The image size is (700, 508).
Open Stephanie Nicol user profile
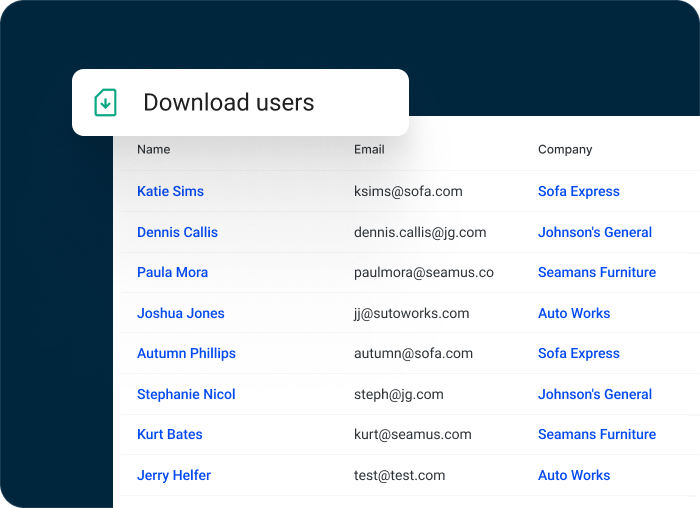tap(186, 394)
